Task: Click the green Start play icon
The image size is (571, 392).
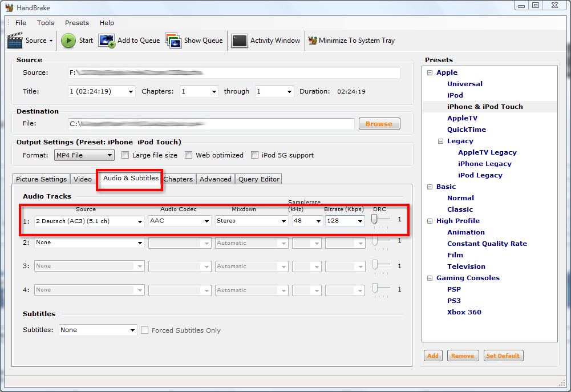Action: coord(68,41)
